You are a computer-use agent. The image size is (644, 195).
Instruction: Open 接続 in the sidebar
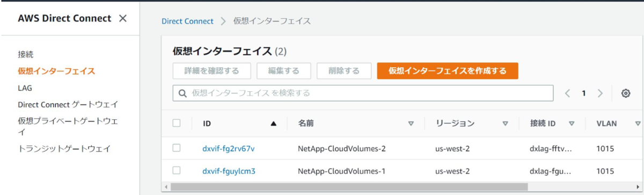click(x=26, y=54)
